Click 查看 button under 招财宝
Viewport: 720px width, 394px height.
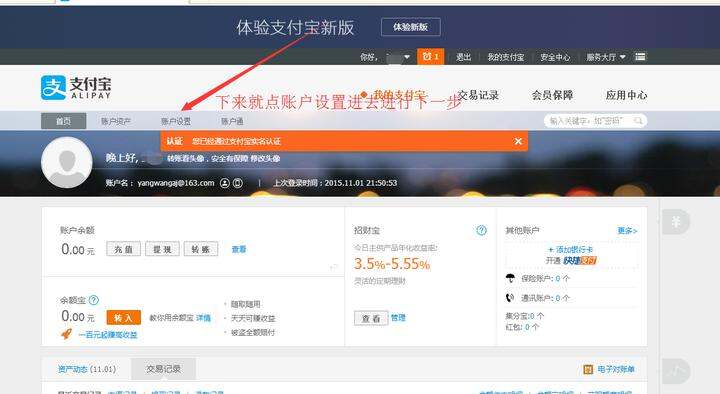pyautogui.click(x=371, y=318)
